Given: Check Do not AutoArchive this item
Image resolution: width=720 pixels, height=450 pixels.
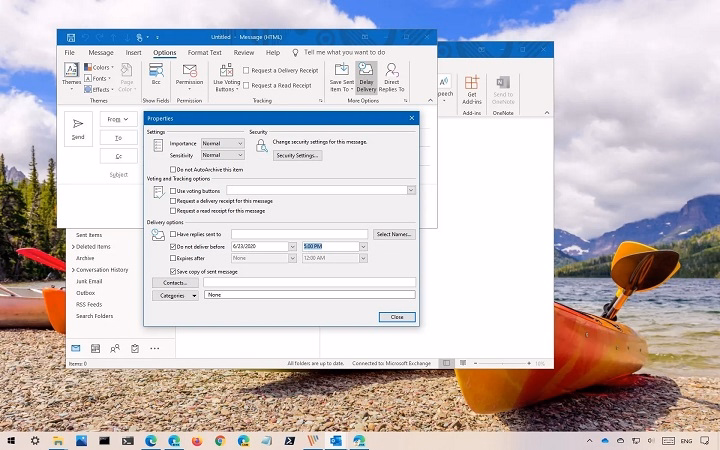Looking at the screenshot, I should click(173, 169).
